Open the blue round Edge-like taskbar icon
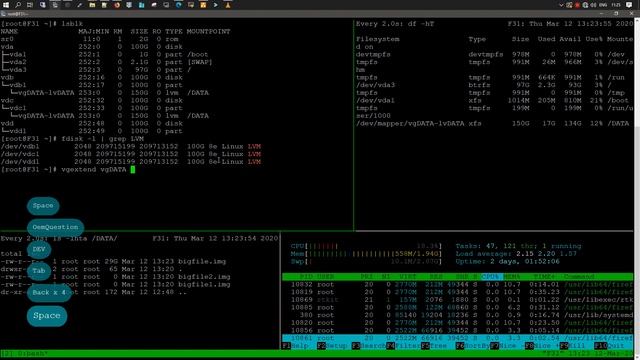 pyautogui.click(x=179, y=5)
